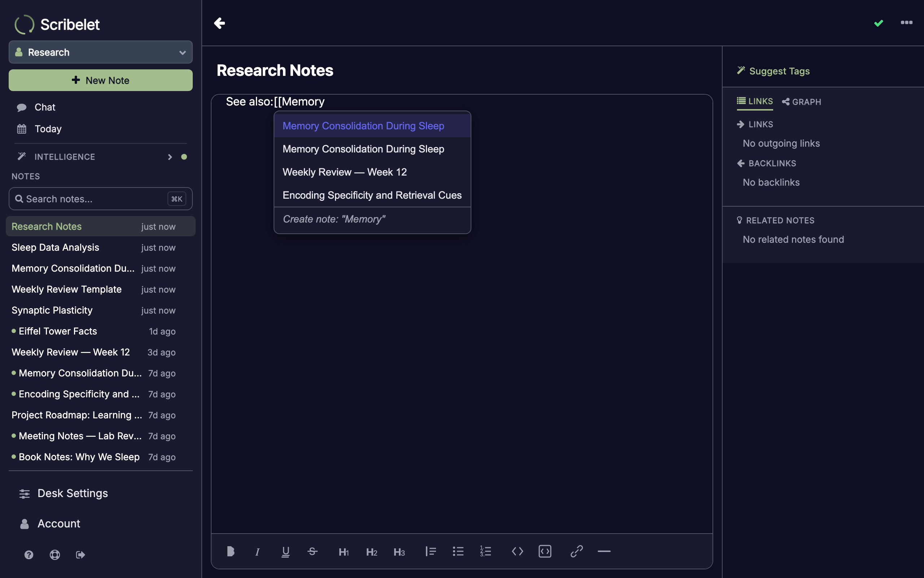This screenshot has width=924, height=578.
Task: Toggle italic formatting in the editor toolbar
Action: point(257,551)
